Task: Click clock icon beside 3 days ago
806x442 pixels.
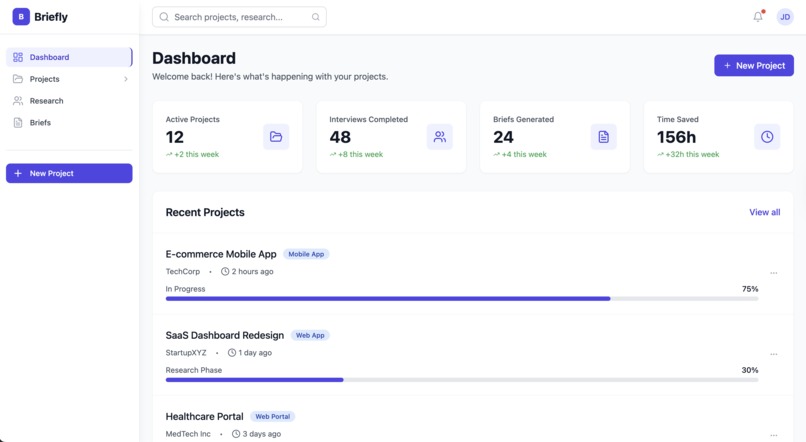Action: tap(236, 434)
